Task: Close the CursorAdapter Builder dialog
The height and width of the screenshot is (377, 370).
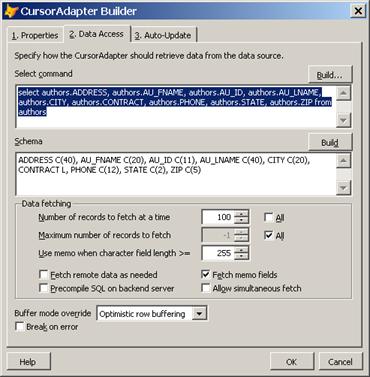Action: [x=358, y=11]
